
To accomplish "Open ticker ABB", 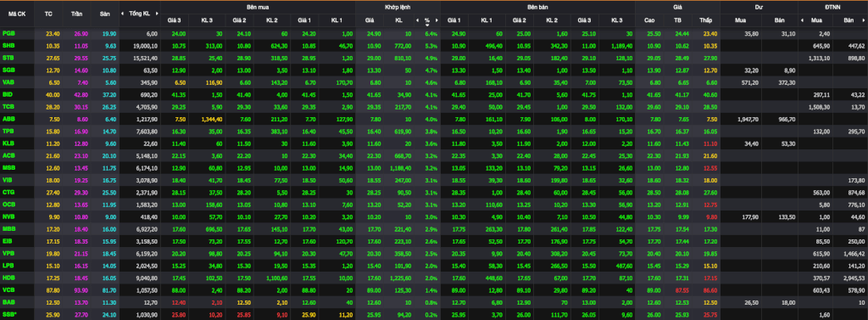I will [8, 119].
